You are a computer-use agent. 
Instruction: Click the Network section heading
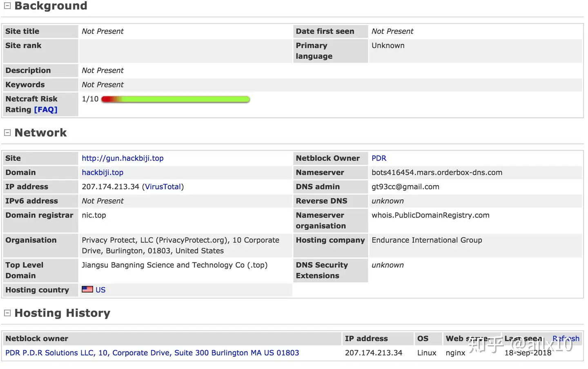(x=40, y=132)
